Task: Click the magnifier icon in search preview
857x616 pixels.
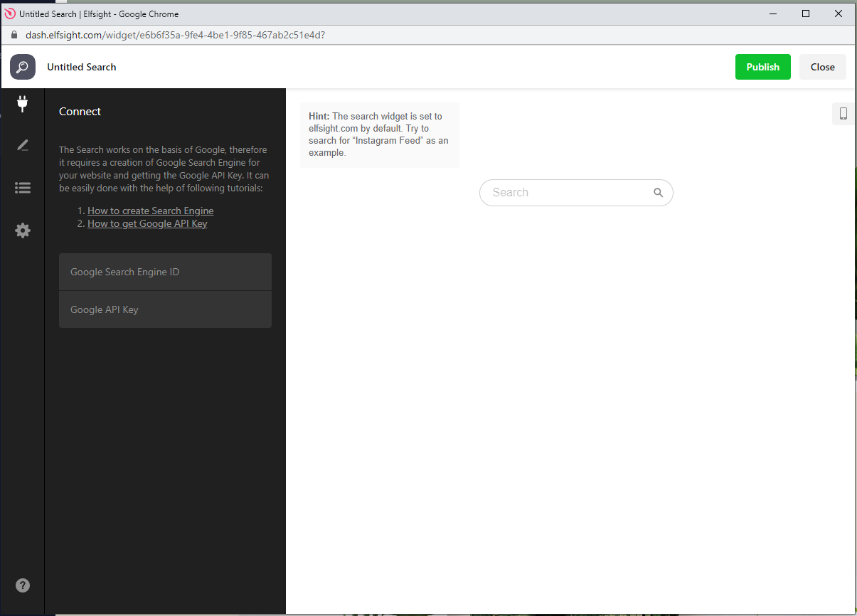Action: click(658, 193)
